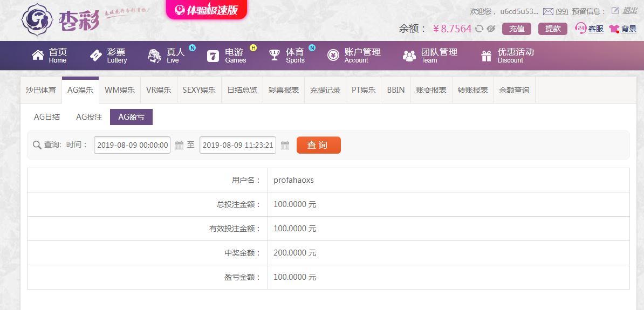
Task: Click the Sports trophy icon
Action: pyautogui.click(x=275, y=56)
